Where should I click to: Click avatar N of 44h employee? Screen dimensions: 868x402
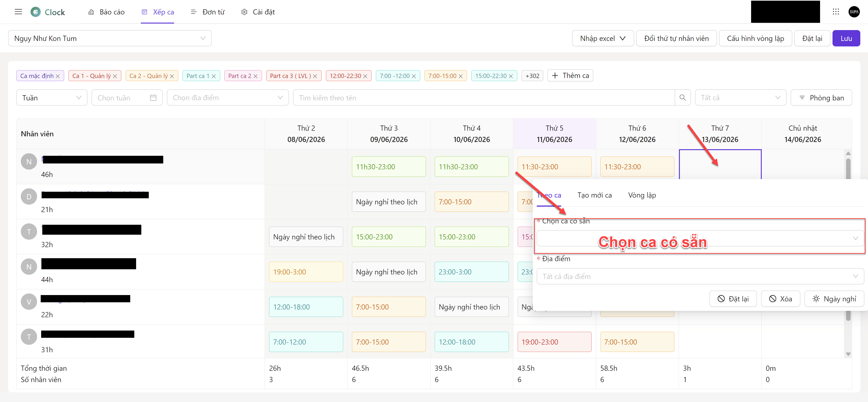pyautogui.click(x=29, y=267)
